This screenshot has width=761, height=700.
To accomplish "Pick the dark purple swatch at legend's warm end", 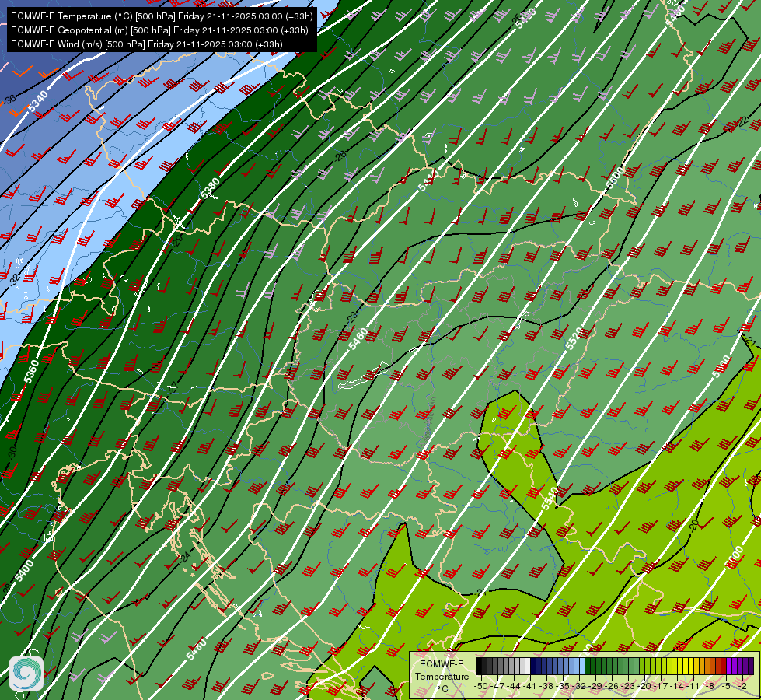I will pos(751,666).
